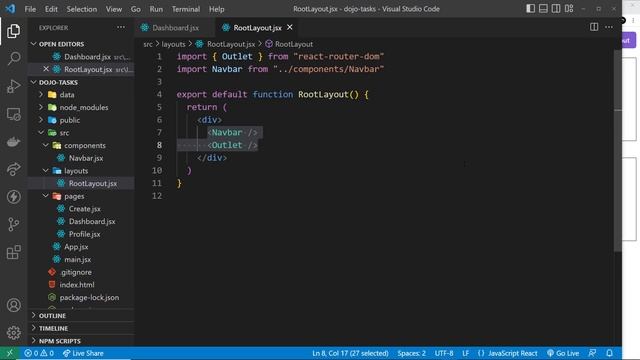This screenshot has width=640, height=360.
Task: Click the split editor right icon
Action: pos(594,27)
